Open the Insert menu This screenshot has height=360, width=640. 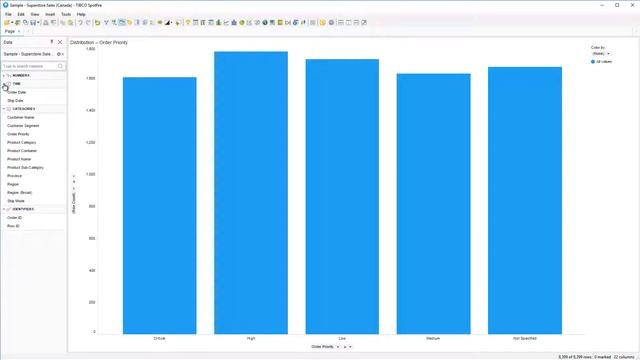50,14
